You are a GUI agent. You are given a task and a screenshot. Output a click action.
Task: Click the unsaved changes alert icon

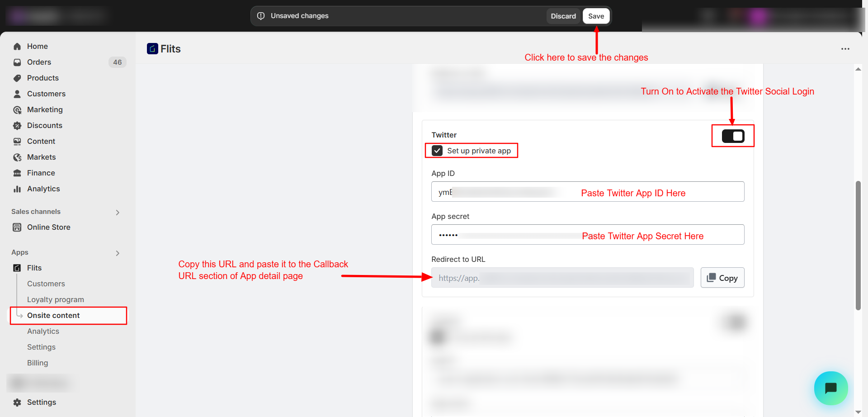pos(261,16)
